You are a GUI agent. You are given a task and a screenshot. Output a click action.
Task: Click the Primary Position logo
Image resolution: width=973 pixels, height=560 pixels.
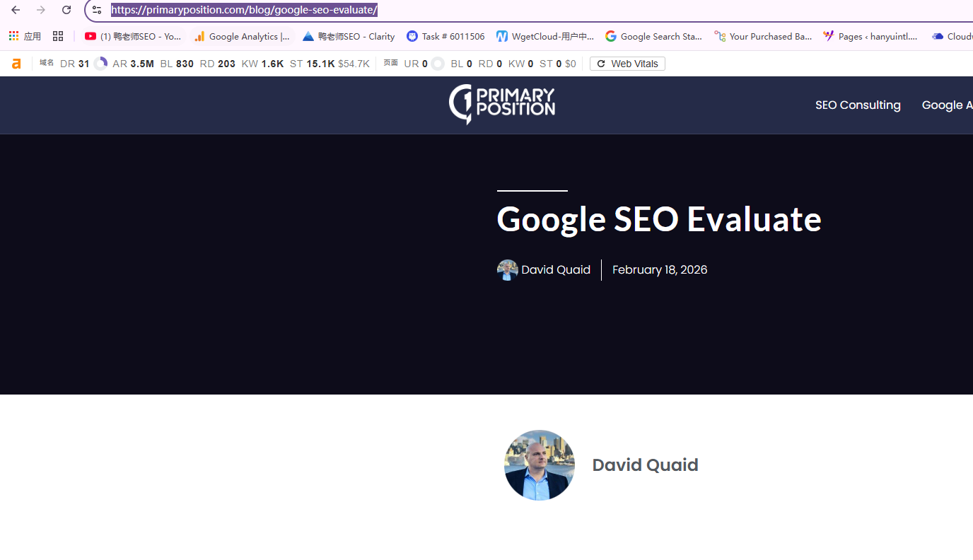(x=502, y=104)
